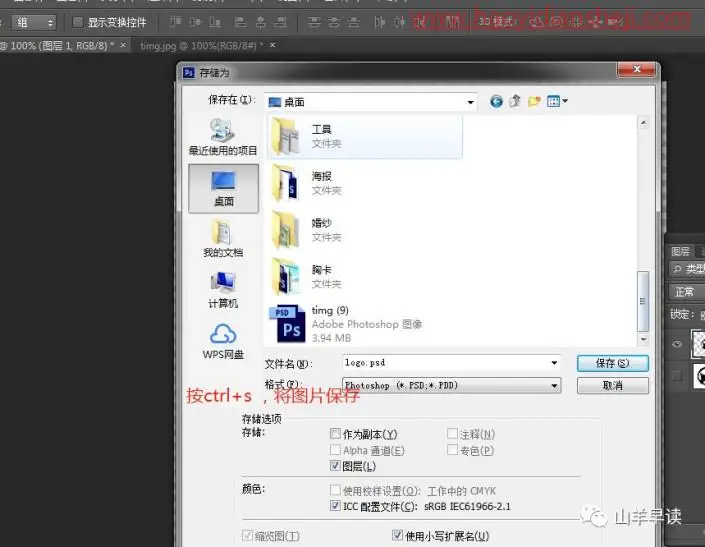Hide the top layer with eye icon
Screen dimensions: 705x547
pos(677,344)
